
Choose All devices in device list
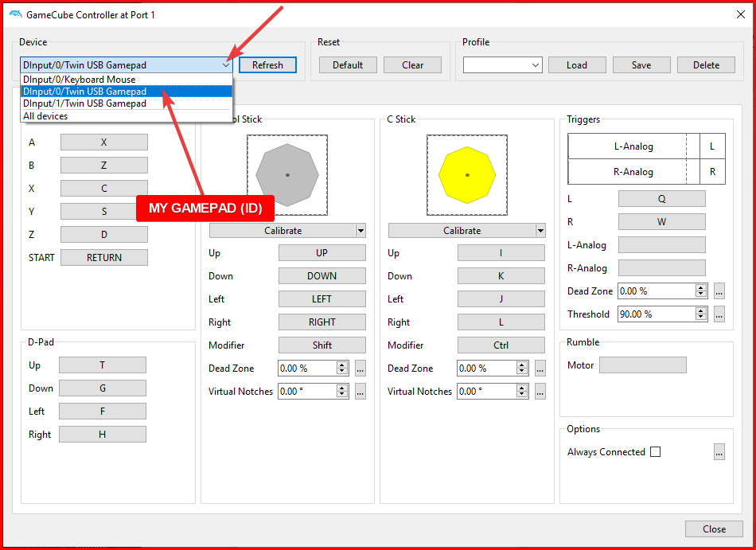click(127, 116)
